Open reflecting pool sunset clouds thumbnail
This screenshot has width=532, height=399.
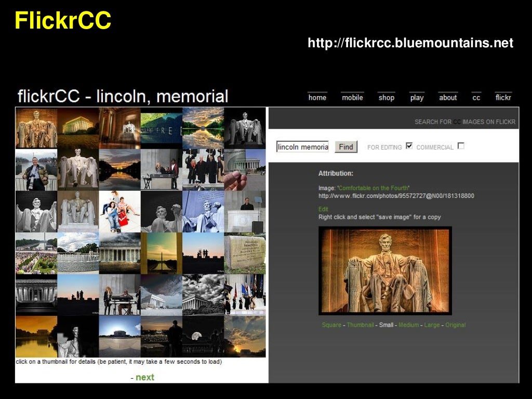point(203,128)
